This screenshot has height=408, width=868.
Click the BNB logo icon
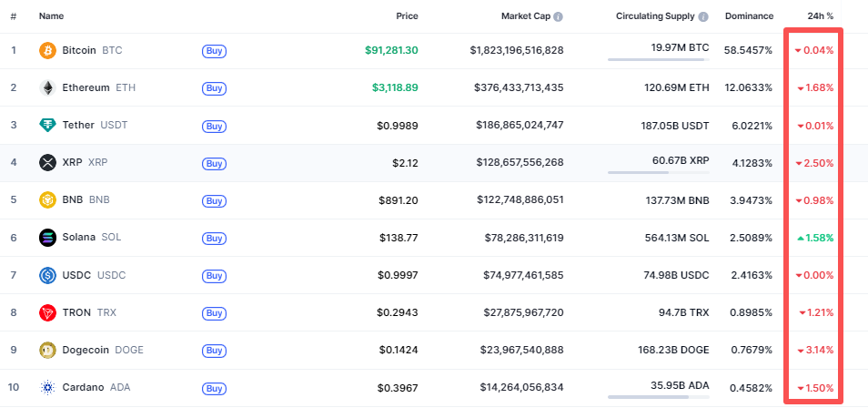[x=47, y=199]
